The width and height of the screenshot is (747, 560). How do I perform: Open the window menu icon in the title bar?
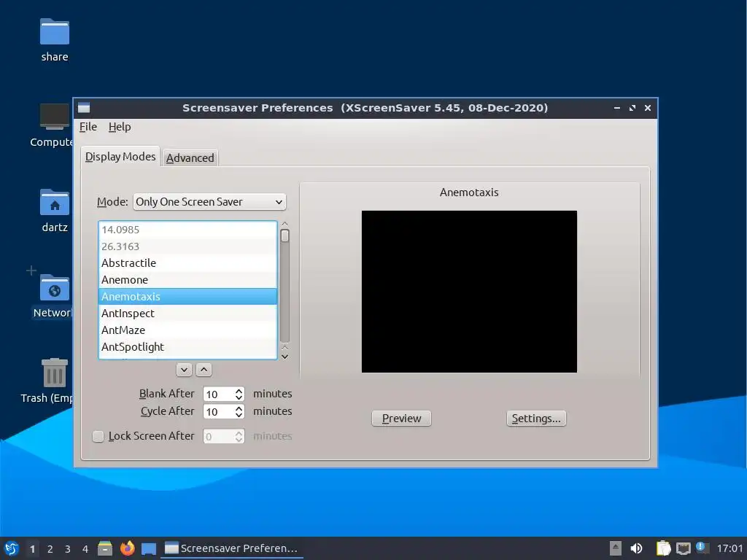click(x=84, y=108)
